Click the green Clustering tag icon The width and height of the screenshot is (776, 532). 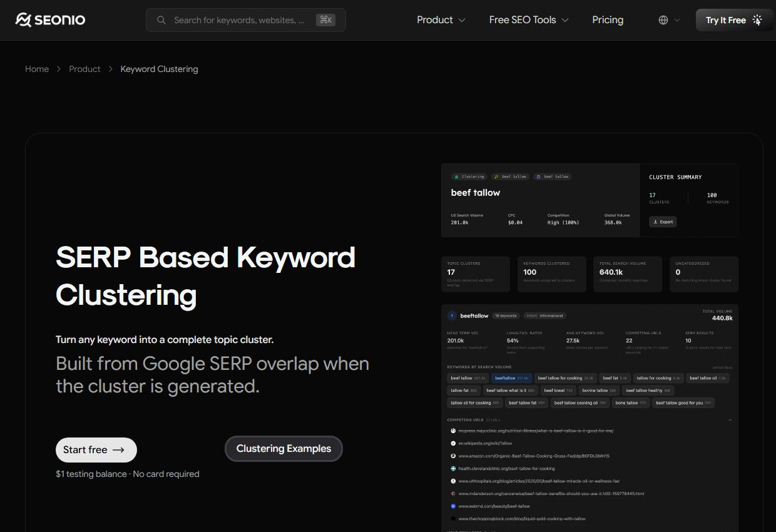point(457,176)
